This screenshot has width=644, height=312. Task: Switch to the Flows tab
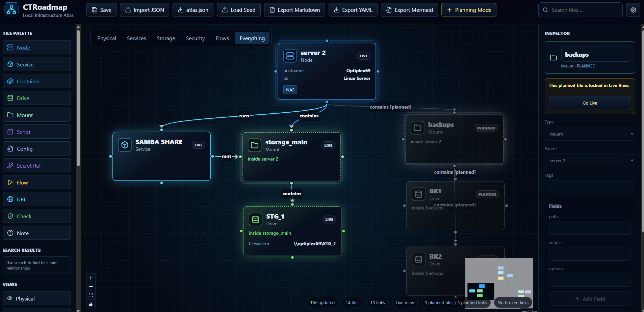[222, 38]
